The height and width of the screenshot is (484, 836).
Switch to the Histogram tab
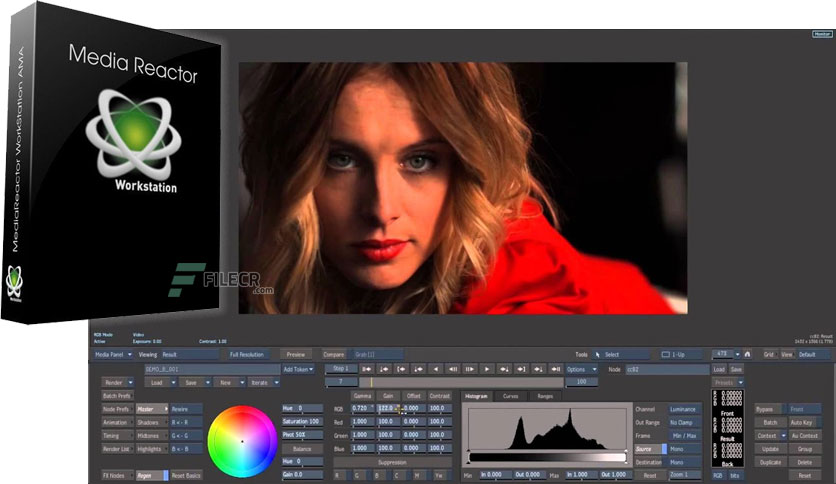[x=476, y=396]
